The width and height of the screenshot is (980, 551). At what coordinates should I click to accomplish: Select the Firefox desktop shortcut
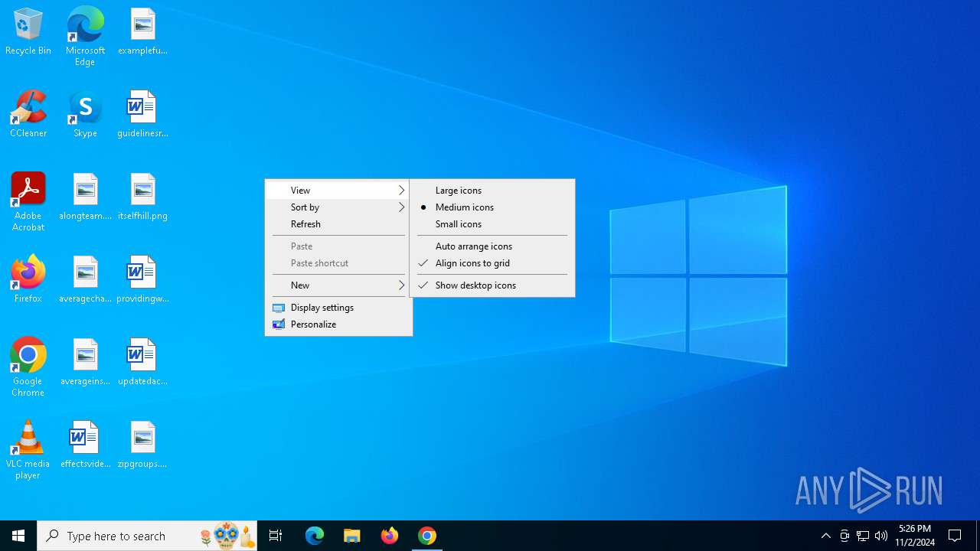click(x=28, y=280)
